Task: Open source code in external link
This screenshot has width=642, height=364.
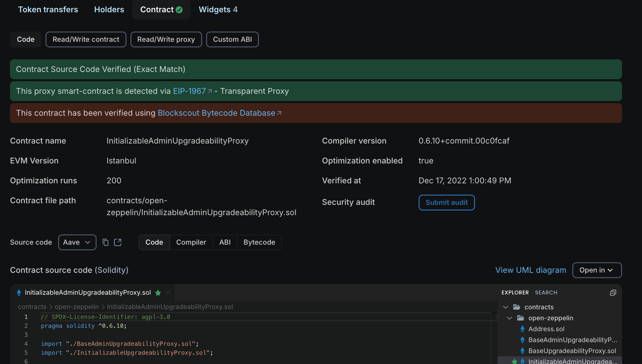Action: coord(118,242)
